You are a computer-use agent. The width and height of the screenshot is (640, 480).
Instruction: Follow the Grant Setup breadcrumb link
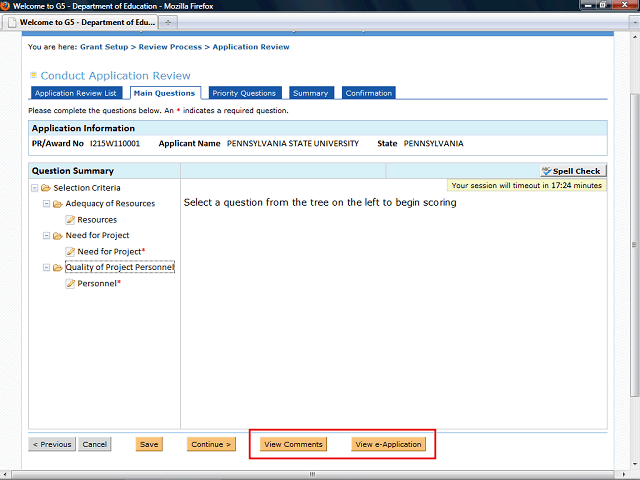(x=104, y=47)
